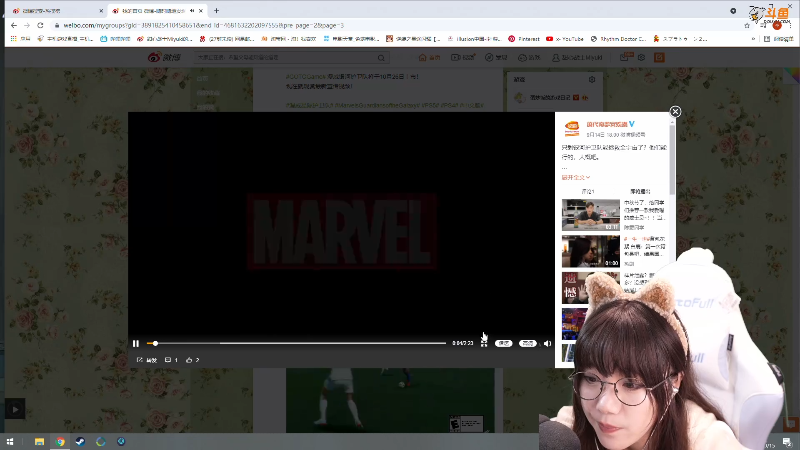The height and width of the screenshot is (450, 800).
Task: Open the video speed pill button
Action: pyautogui.click(x=504, y=343)
